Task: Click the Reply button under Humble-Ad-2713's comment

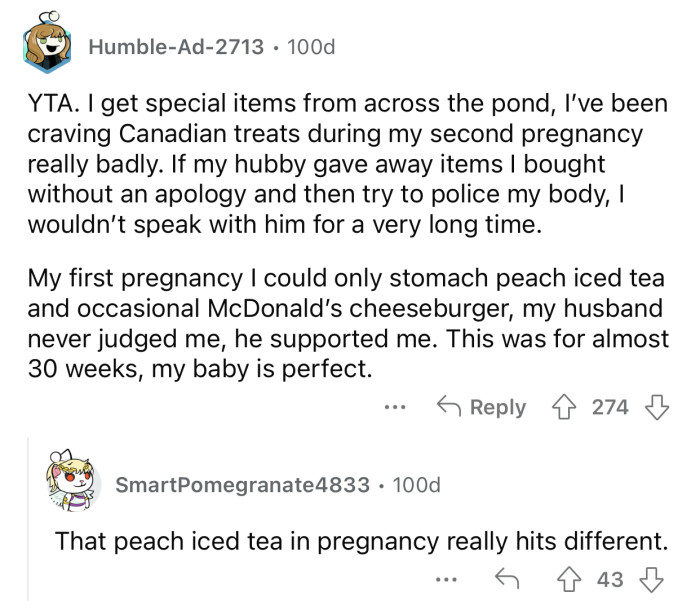Action: [480, 407]
